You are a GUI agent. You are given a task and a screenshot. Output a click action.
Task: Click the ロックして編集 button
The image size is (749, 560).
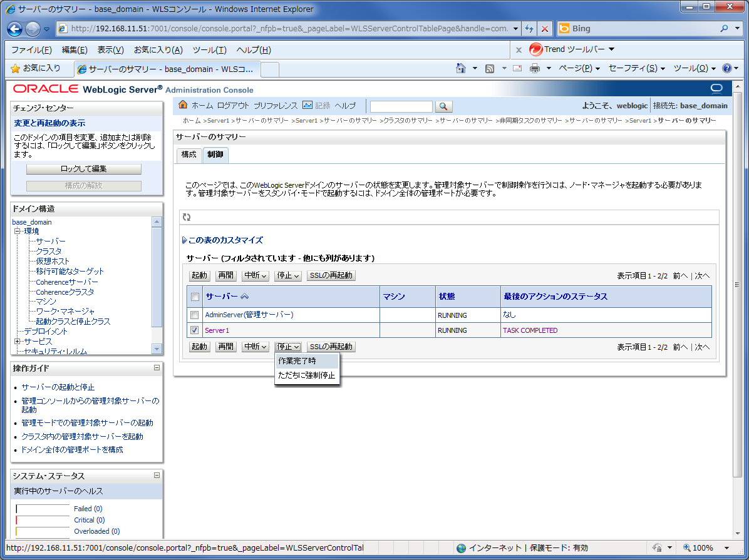pos(83,169)
